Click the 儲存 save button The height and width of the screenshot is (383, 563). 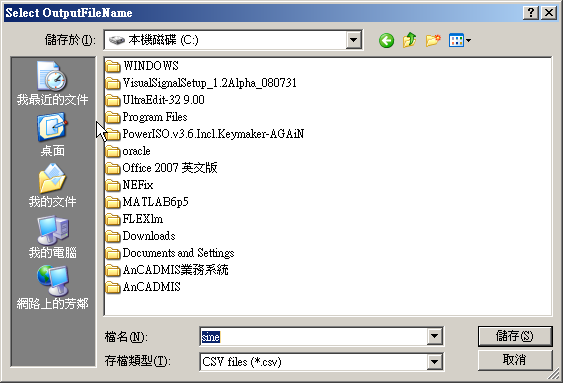point(515,336)
